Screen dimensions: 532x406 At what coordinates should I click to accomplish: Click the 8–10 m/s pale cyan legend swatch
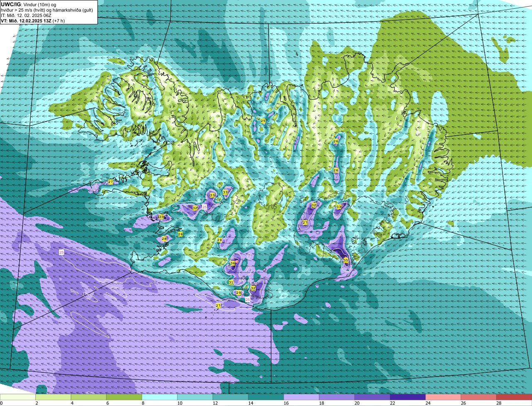point(160,397)
